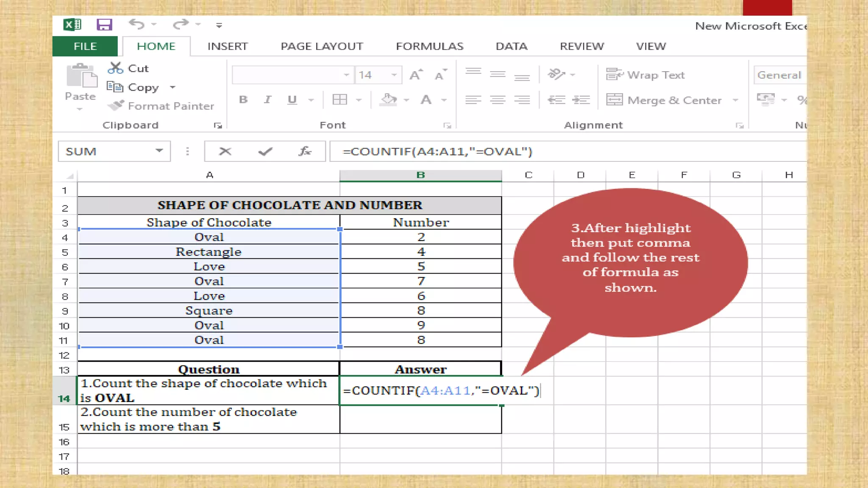This screenshot has height=488, width=868.
Task: Click the Excel application icon
Action: (x=72, y=25)
